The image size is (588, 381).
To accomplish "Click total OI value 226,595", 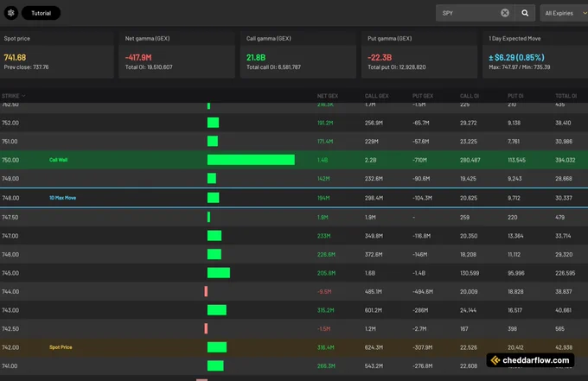I will [x=566, y=273].
